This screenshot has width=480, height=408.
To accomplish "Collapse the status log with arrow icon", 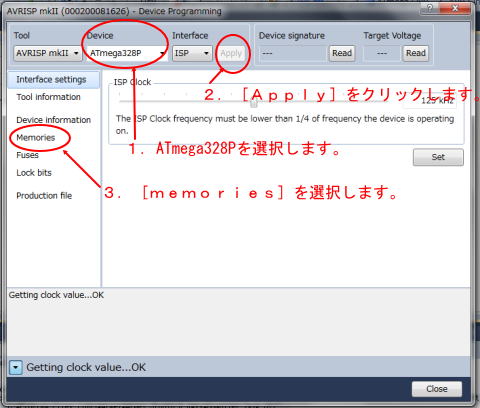I will (15, 367).
